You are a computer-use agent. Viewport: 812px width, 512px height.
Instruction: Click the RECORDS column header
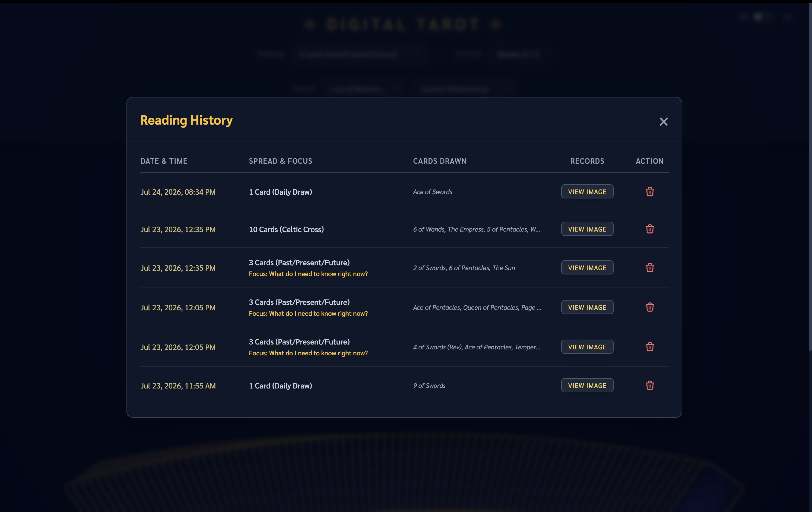587,161
